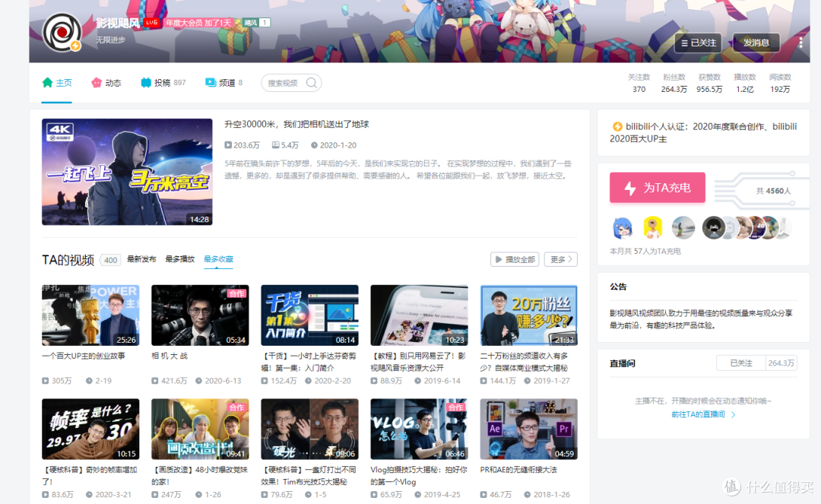Click title 相机大战
Screen dimensions: 821x504
pos(169,356)
